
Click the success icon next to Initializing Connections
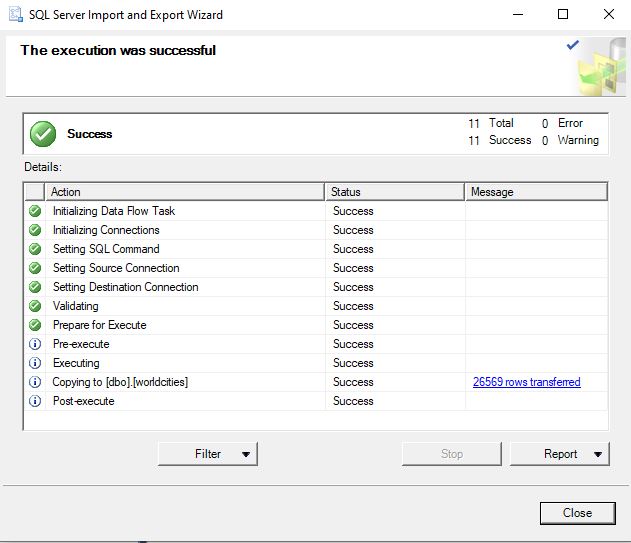click(x=35, y=230)
